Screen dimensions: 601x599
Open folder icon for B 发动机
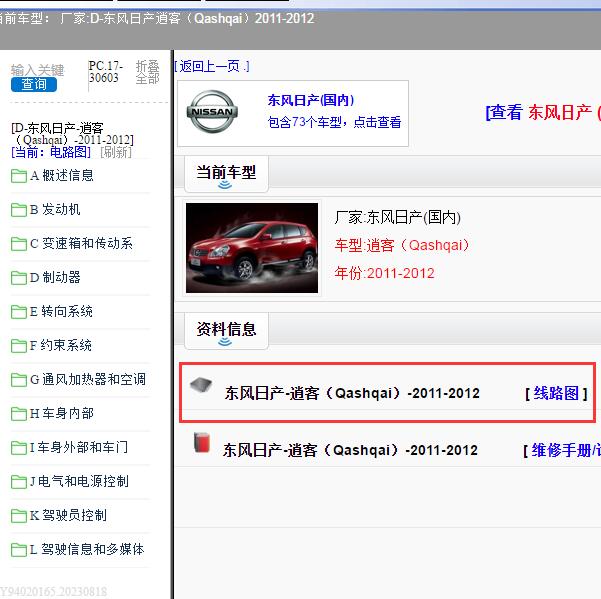coord(19,210)
